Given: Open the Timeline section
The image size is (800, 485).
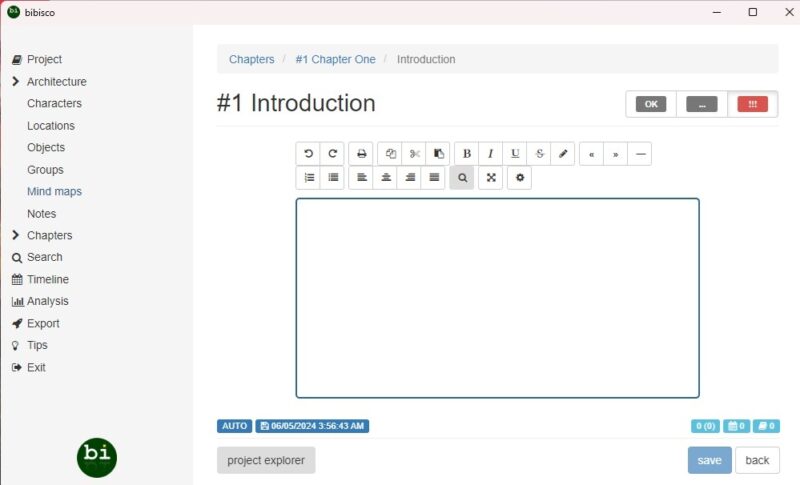Looking at the screenshot, I should pyautogui.click(x=47, y=279).
